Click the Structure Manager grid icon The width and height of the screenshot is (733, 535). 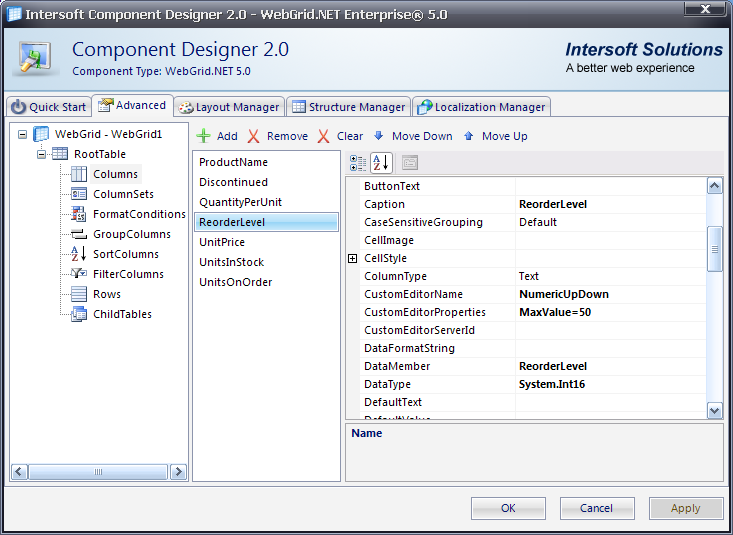coord(299,107)
